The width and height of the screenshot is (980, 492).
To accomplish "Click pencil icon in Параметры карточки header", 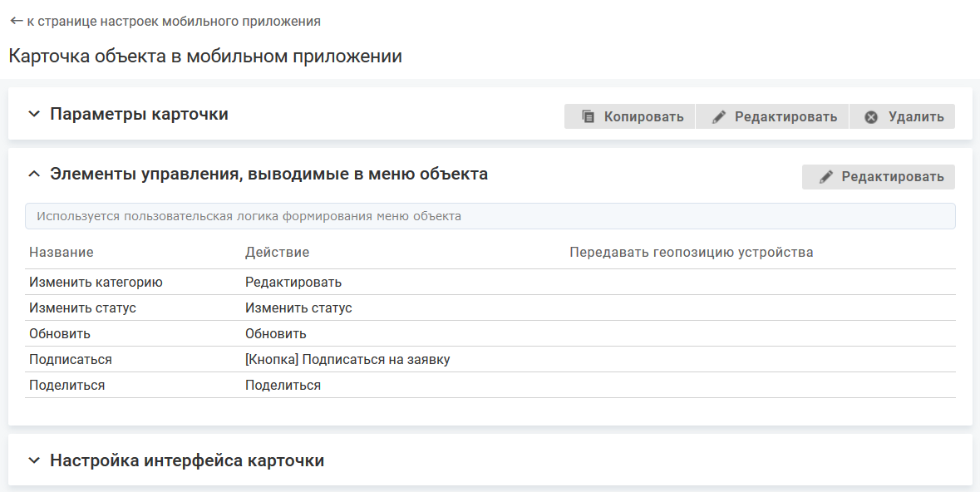I will coord(719,116).
